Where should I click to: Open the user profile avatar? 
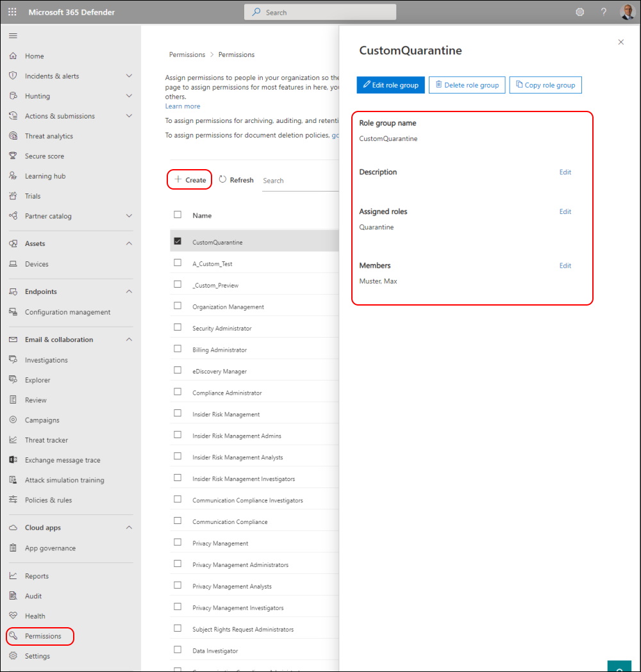628,12
